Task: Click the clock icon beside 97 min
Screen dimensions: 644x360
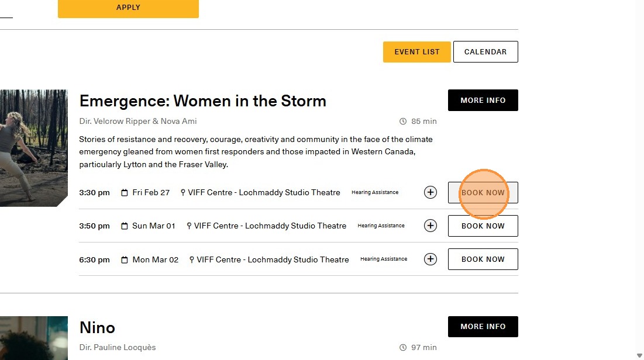Action: tap(403, 348)
